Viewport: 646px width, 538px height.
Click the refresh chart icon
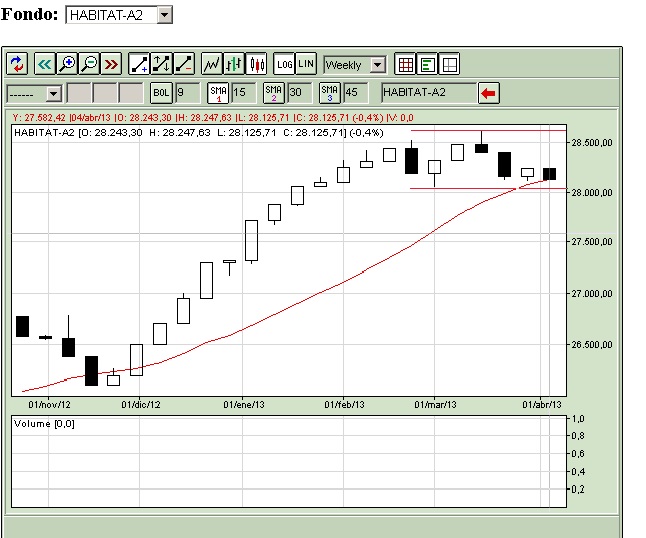[x=17, y=64]
